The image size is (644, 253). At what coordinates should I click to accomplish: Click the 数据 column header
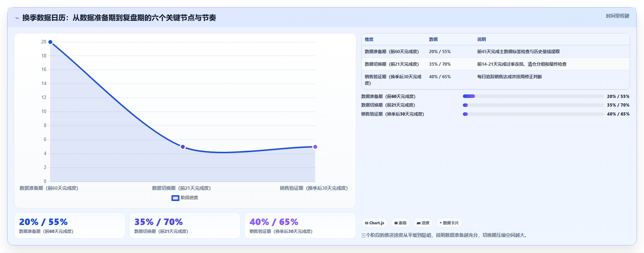pos(433,39)
